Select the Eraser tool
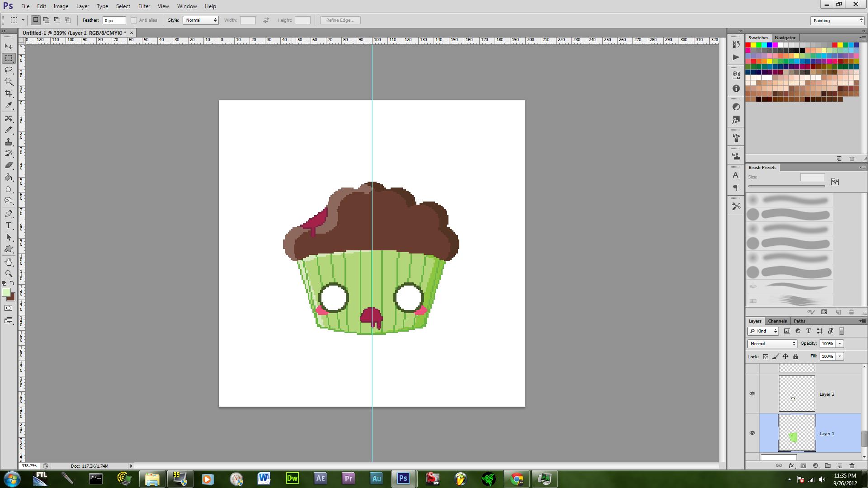The width and height of the screenshot is (868, 488). [9, 165]
